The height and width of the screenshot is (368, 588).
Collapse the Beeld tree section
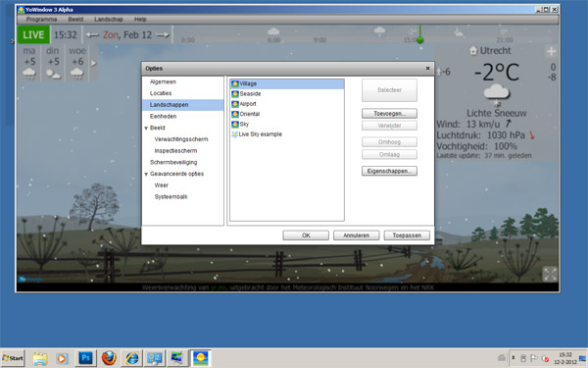point(146,128)
